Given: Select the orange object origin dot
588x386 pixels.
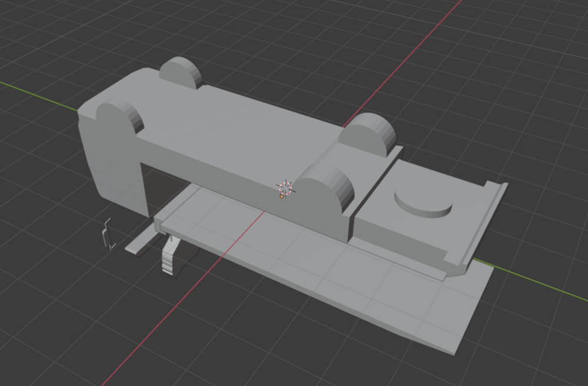Looking at the screenshot, I should click(x=282, y=196).
